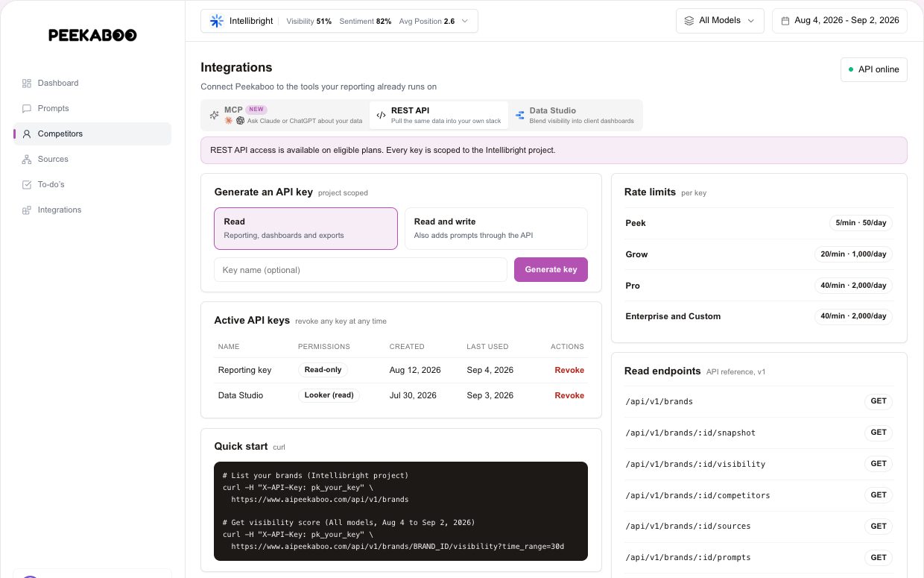Image resolution: width=924 pixels, height=578 pixels.
Task: Click the PERMISSIONS column header
Action: pyautogui.click(x=324, y=347)
